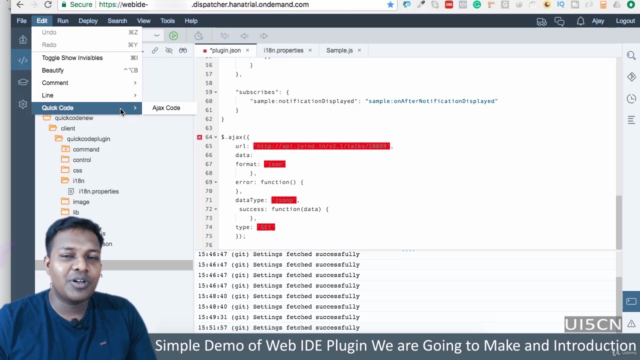
Task: Expand the Comment submenu
Action: click(x=87, y=83)
